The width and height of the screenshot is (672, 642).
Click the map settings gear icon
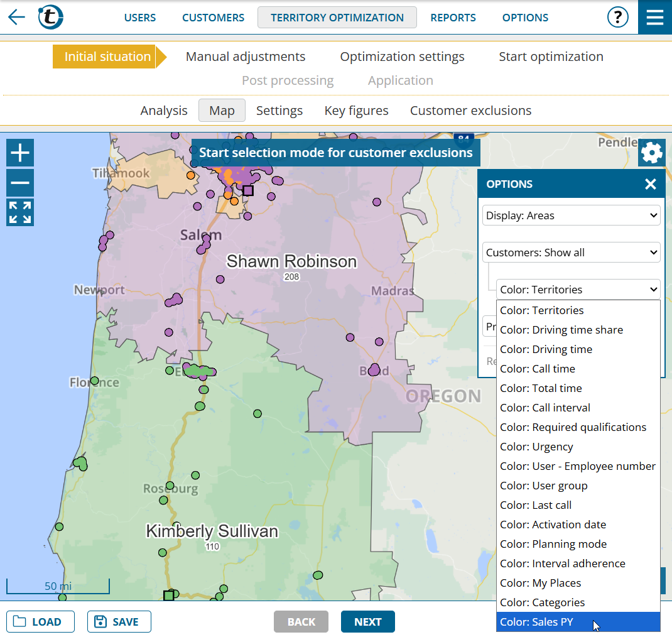tap(651, 153)
